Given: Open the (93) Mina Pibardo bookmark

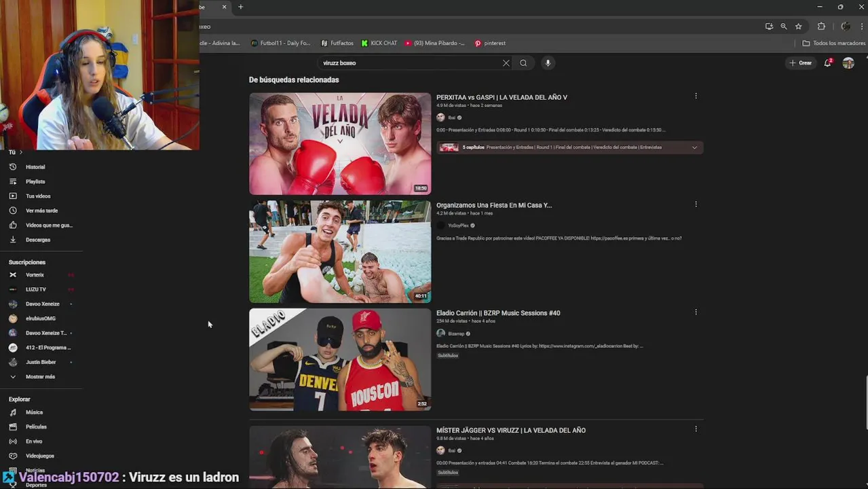Looking at the screenshot, I should [435, 43].
